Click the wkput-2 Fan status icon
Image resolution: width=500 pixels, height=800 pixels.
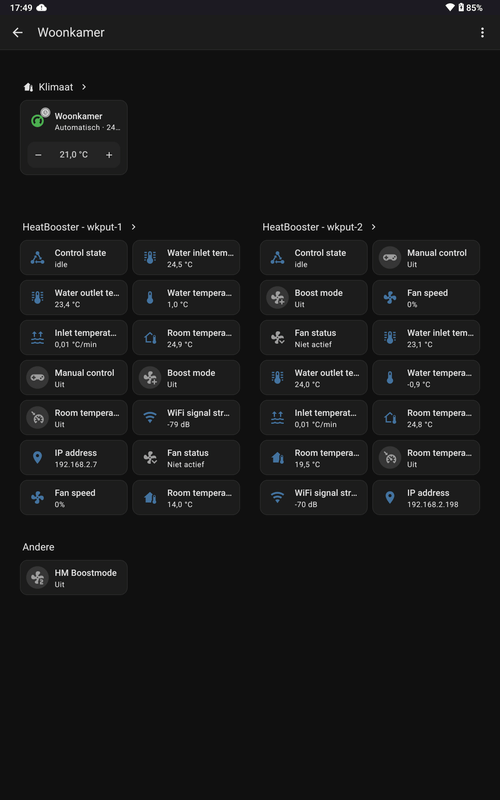point(278,338)
